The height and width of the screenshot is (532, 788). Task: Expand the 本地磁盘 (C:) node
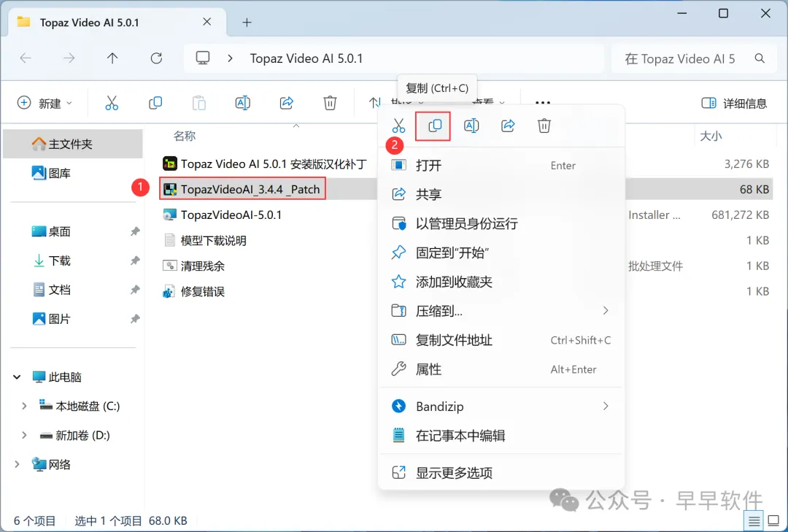point(23,406)
